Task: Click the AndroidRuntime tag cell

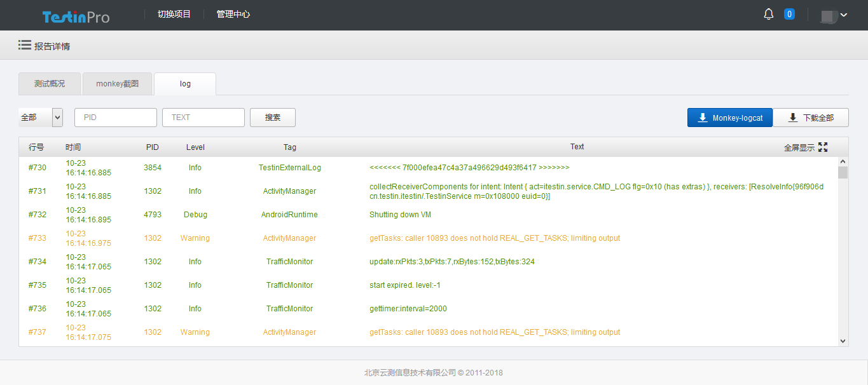Action: [x=290, y=215]
